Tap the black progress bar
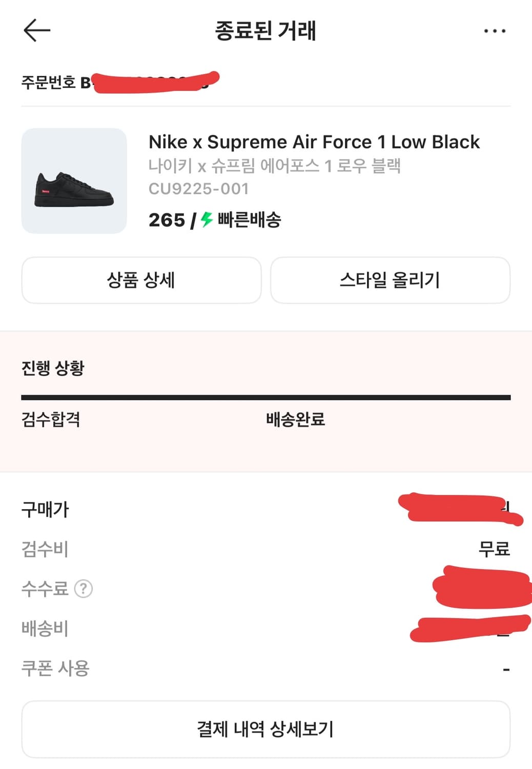Screen dimensions: 532x769 (x=265, y=397)
